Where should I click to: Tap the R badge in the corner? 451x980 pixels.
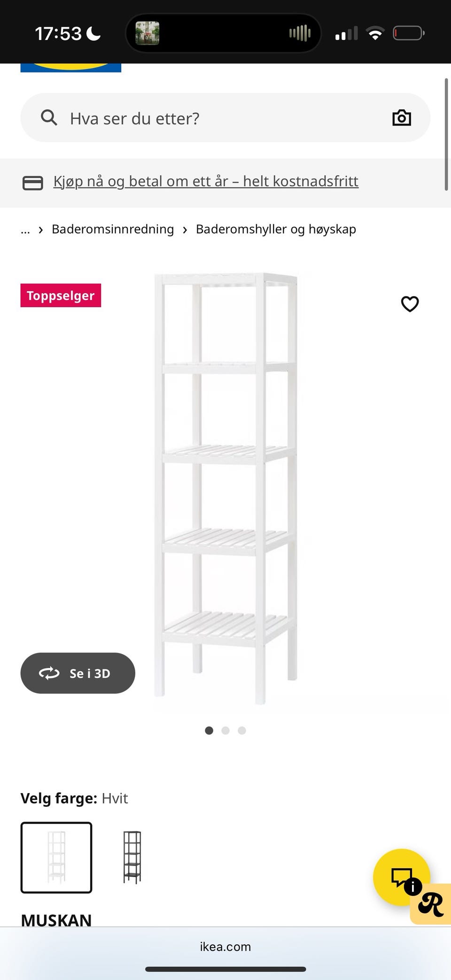click(x=431, y=904)
